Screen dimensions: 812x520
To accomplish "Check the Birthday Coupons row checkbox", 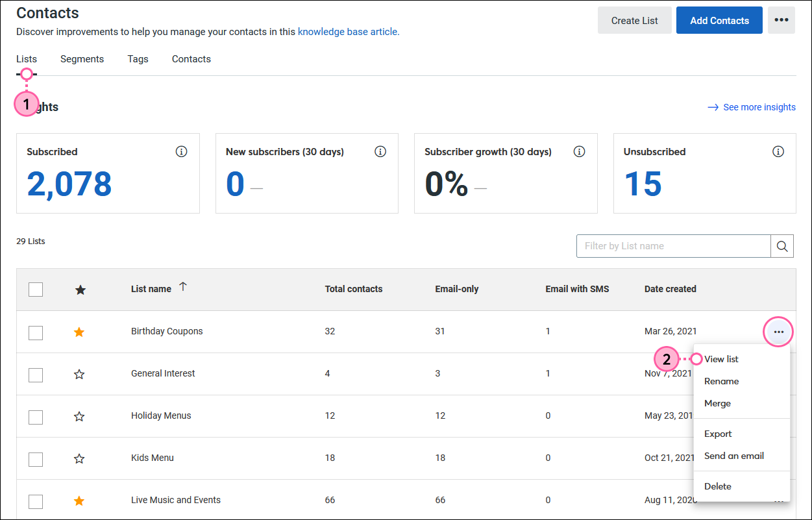I will [36, 332].
